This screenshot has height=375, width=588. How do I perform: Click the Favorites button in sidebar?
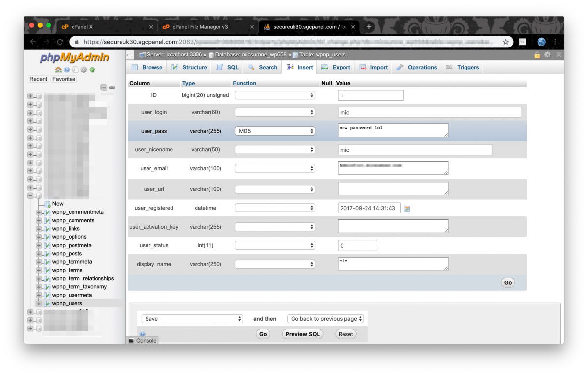click(64, 79)
